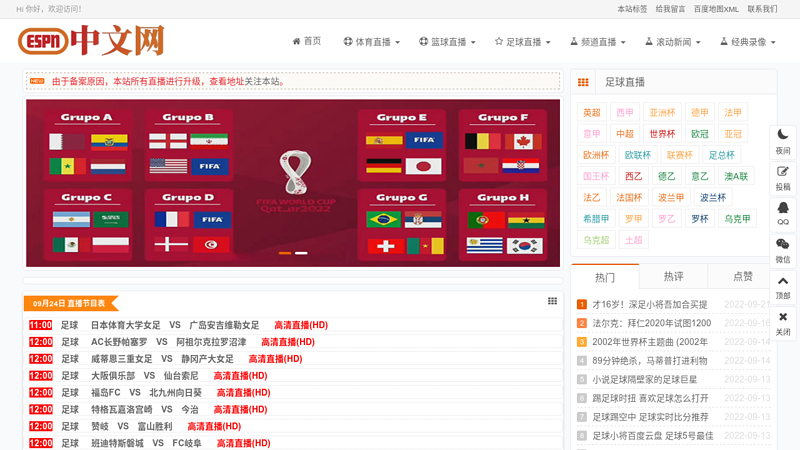This screenshot has width=800, height=450.
Task: Select the 欧洲杯 tag
Action: (x=596, y=155)
